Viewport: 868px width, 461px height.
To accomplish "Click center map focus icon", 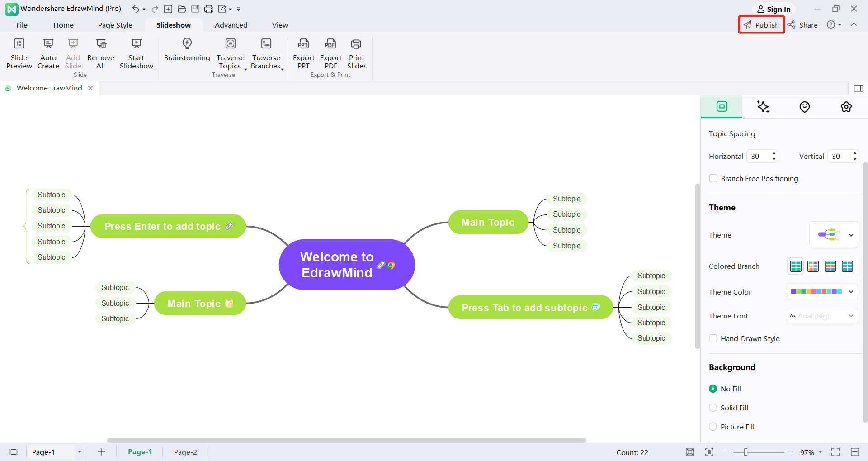I will [x=709, y=452].
